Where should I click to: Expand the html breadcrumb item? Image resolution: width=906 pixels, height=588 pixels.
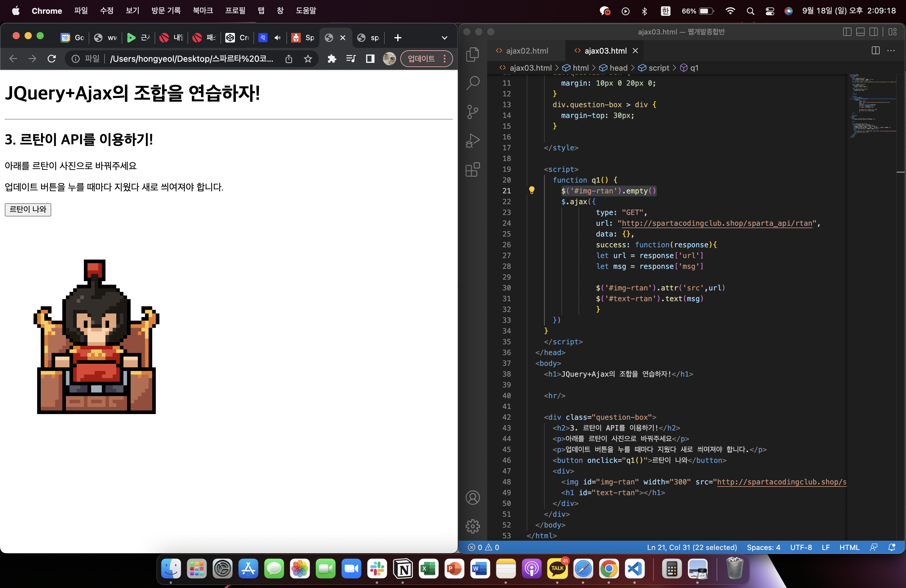click(x=576, y=68)
